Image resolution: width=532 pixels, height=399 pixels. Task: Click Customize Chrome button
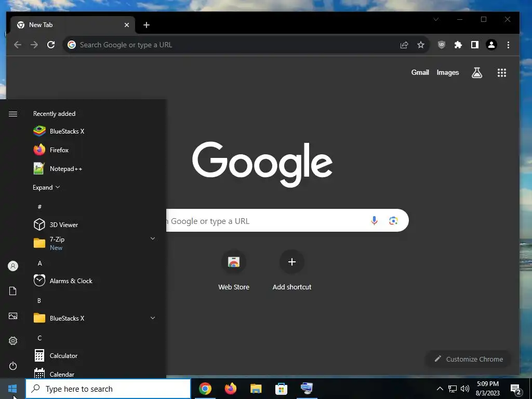tap(468, 359)
